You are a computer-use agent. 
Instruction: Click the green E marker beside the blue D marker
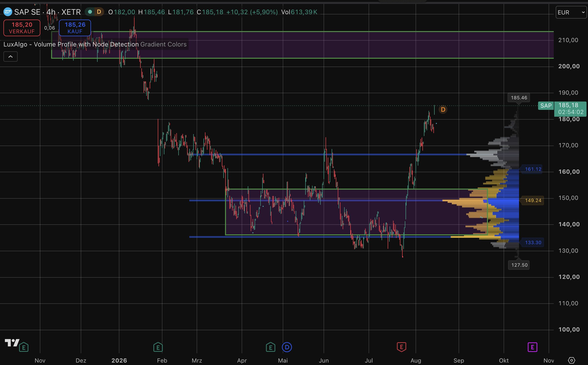tap(271, 347)
